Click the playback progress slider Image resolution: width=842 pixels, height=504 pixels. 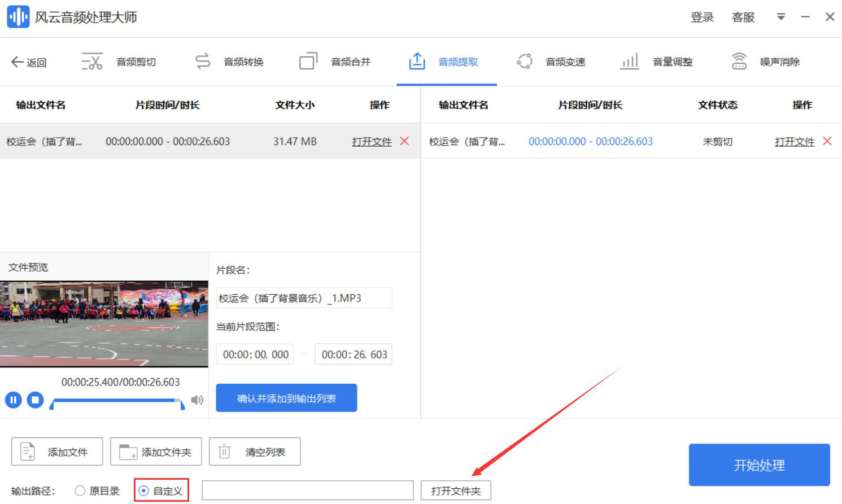pos(117,401)
